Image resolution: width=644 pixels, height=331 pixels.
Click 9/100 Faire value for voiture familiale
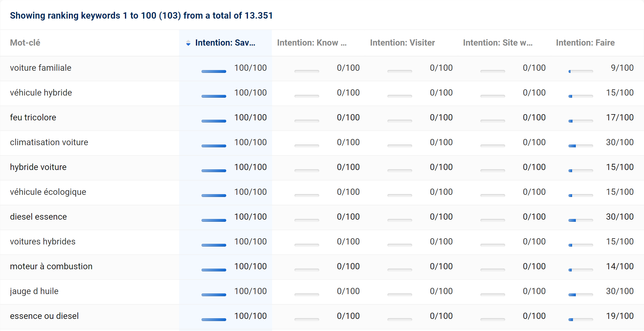click(x=622, y=68)
